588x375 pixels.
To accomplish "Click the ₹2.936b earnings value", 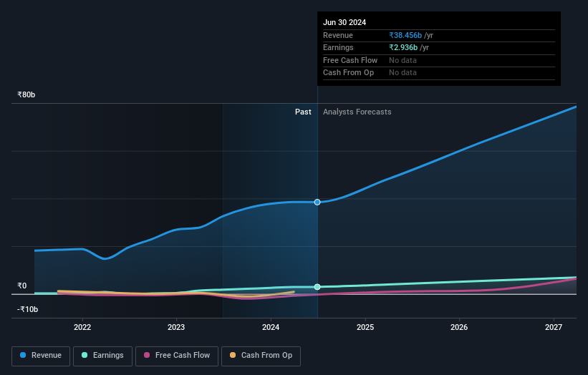I will tap(403, 47).
